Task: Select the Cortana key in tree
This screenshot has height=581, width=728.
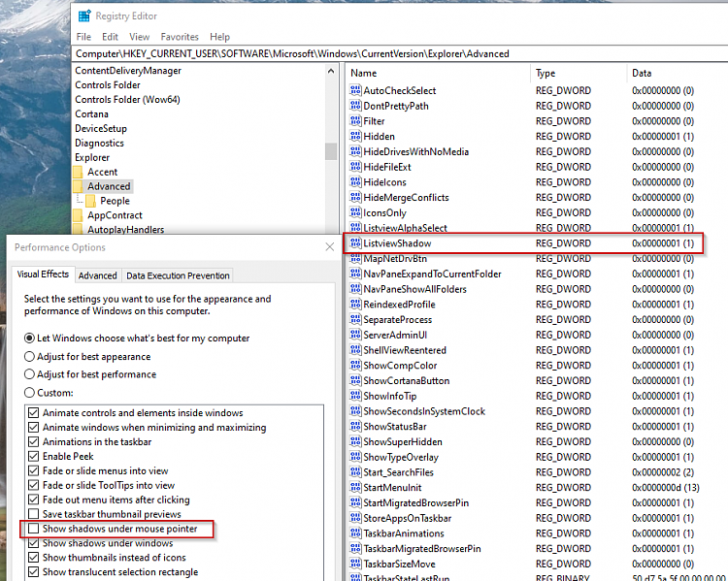Action: [x=91, y=113]
